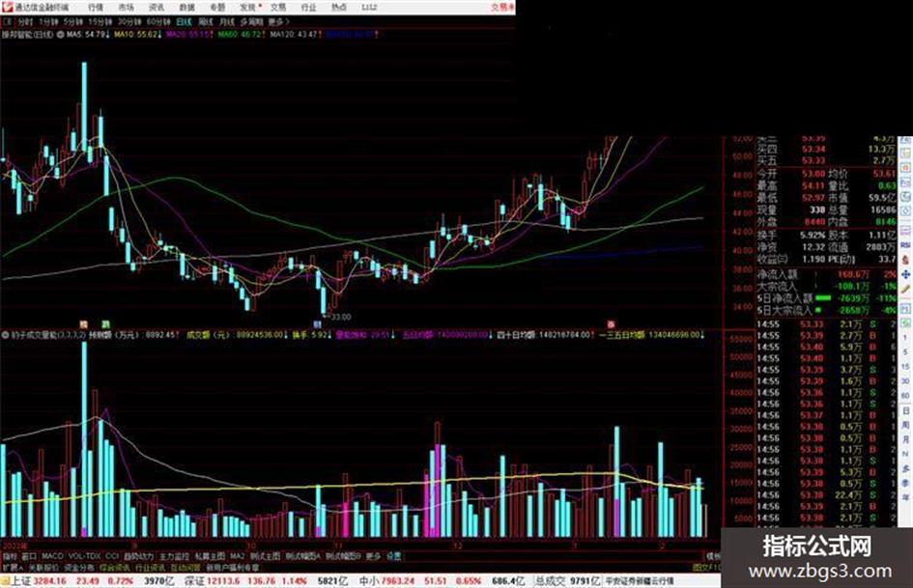Click the 净流入额 row

point(826,273)
